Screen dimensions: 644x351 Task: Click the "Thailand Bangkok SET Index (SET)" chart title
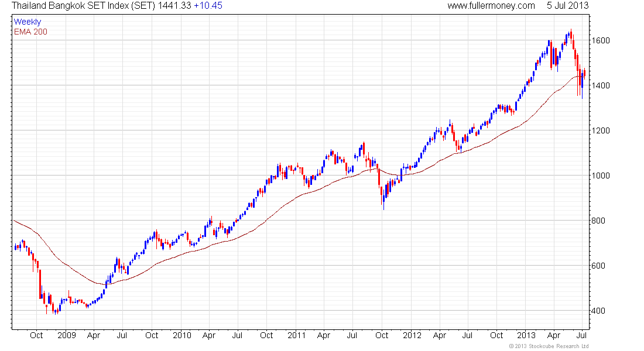pyautogui.click(x=83, y=6)
